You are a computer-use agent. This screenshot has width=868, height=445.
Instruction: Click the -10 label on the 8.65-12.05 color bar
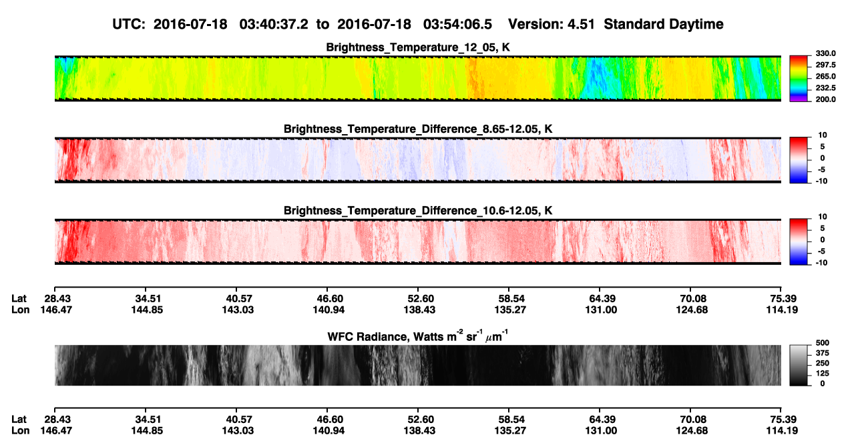821,181
